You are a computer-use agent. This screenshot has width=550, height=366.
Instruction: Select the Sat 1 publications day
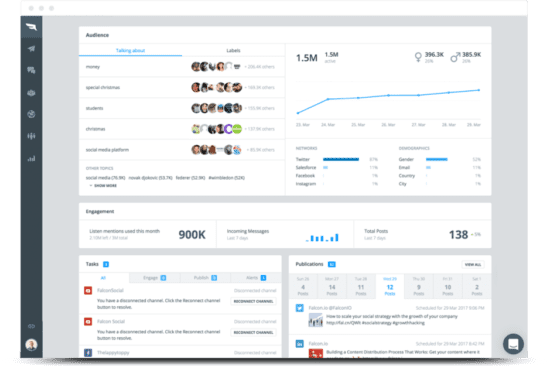click(477, 286)
